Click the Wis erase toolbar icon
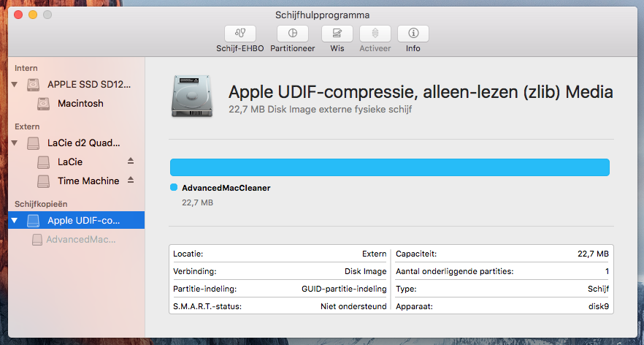This screenshot has width=644, height=345. [337, 34]
